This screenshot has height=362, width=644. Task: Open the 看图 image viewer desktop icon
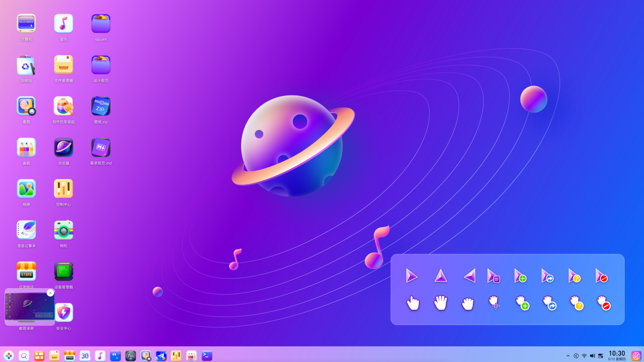click(x=26, y=106)
